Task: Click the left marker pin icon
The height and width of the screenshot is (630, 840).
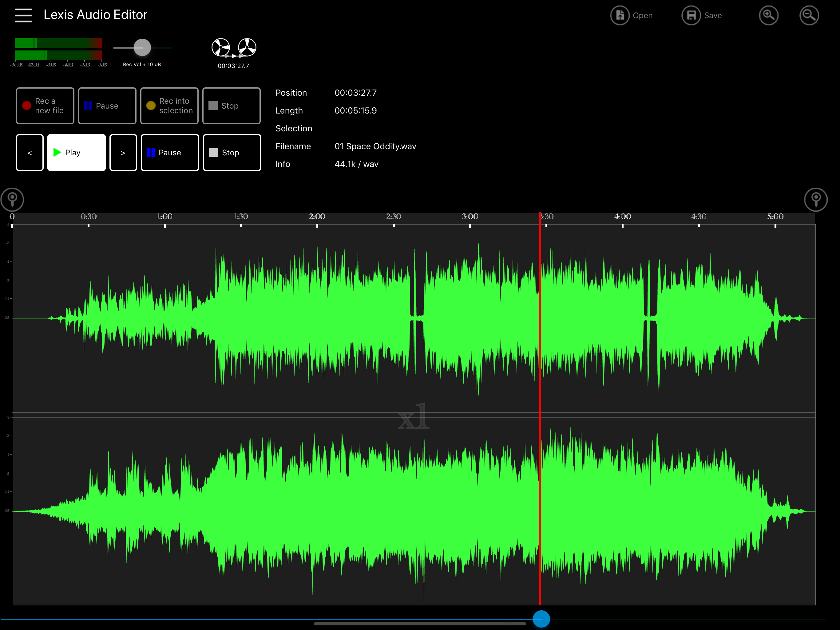Action: pos(13,199)
